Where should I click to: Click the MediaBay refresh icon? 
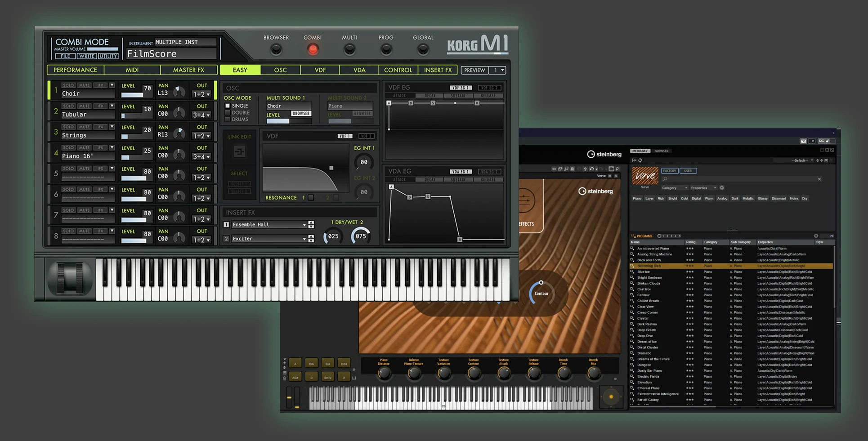[x=640, y=160]
